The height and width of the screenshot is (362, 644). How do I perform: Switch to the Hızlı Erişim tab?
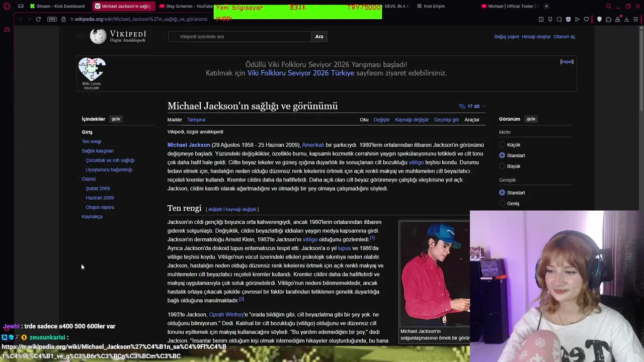coord(431,6)
